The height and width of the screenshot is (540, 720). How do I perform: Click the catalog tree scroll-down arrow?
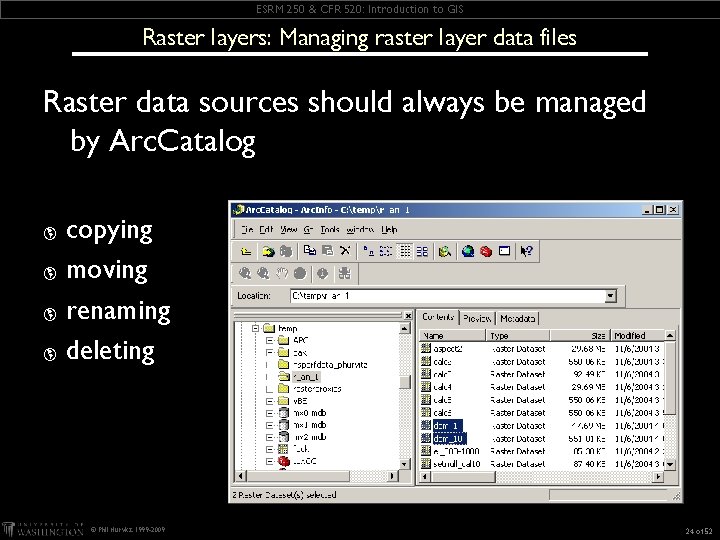[404, 464]
